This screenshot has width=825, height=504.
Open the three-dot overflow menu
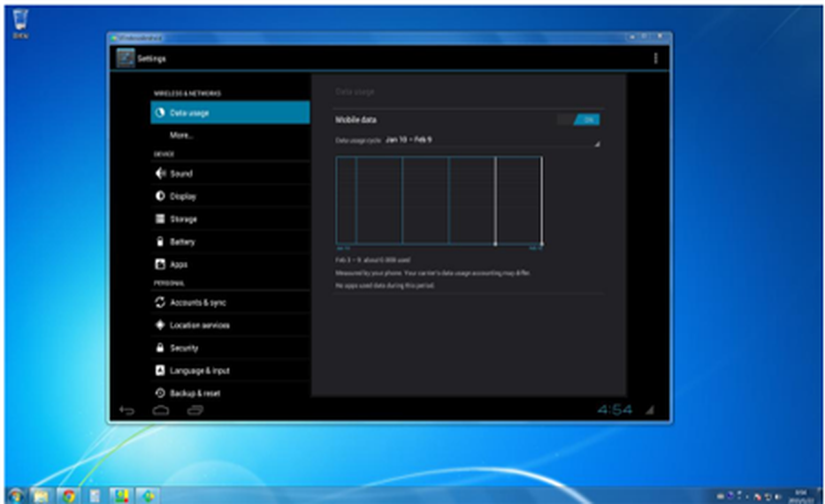[x=655, y=58]
